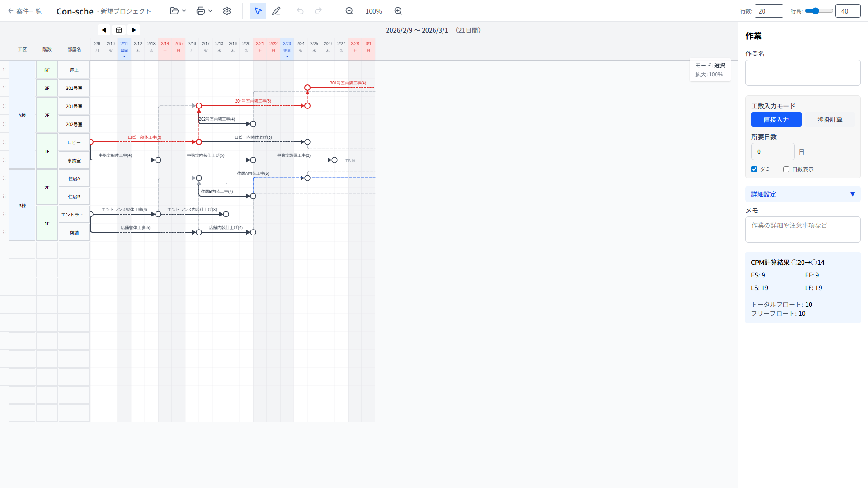
Task: Uncheck the ダミー checkbox
Action: click(x=754, y=169)
